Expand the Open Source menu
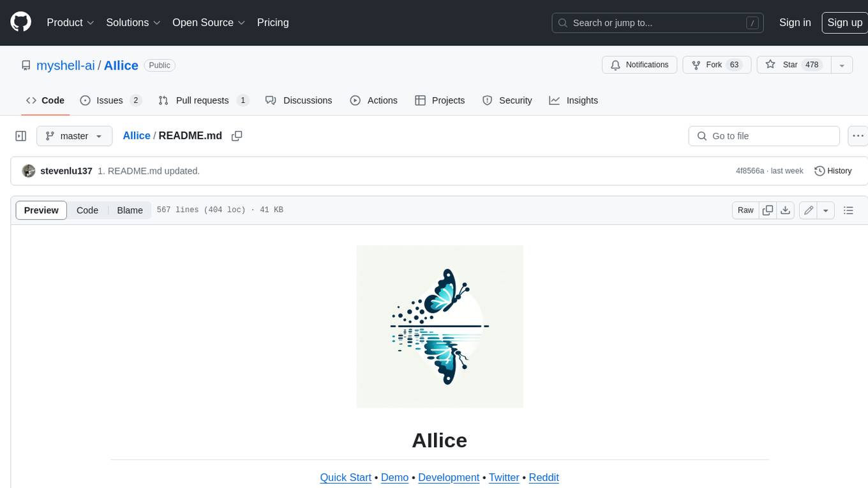868x488 pixels. click(x=209, y=22)
